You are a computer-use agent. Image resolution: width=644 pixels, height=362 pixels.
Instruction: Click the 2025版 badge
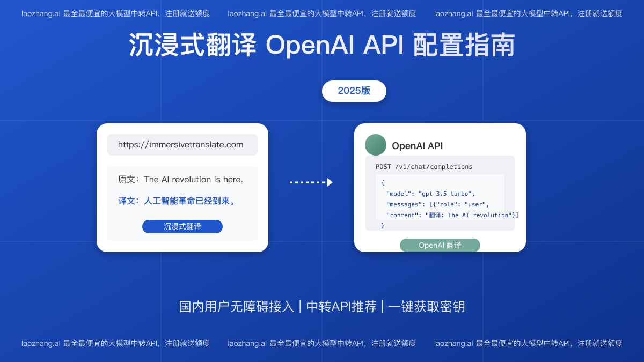[x=354, y=91]
